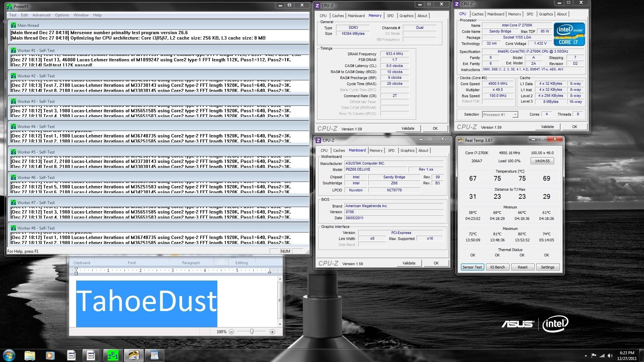The height and width of the screenshot is (362, 644).
Task: Switch to Real Temp taskbar icon
Action: [x=133, y=355]
